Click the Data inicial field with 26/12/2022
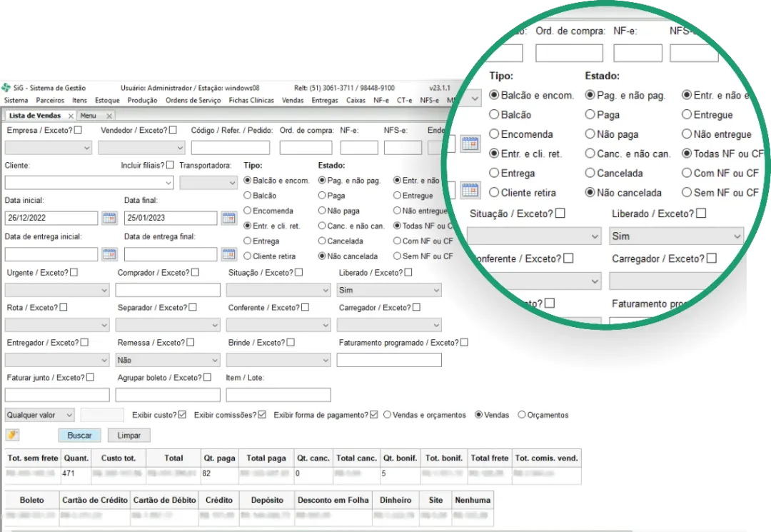This screenshot has width=771, height=532. [51, 218]
